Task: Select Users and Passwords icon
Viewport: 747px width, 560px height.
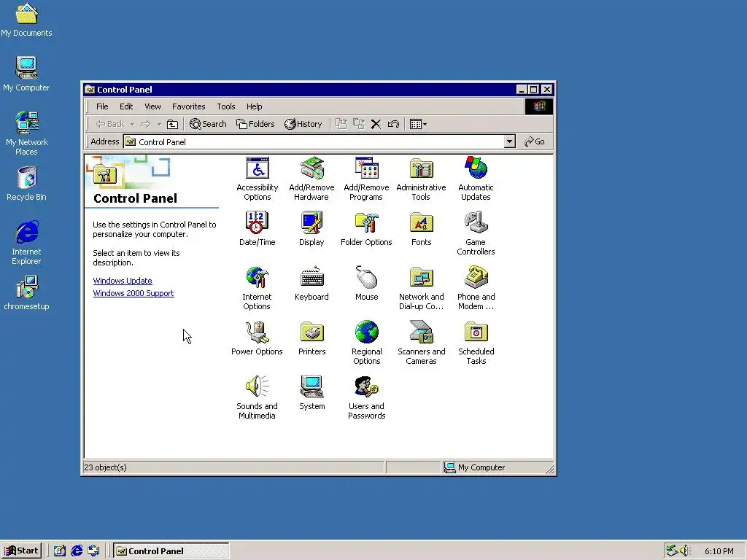Action: tap(366, 386)
